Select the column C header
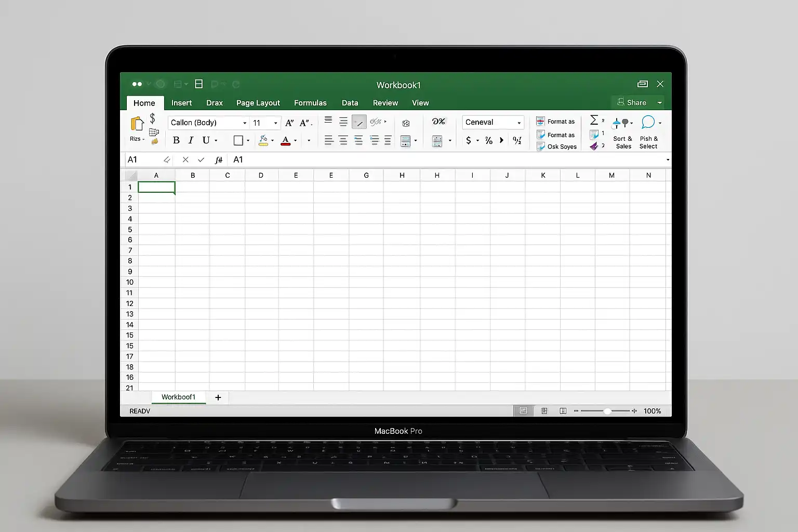The height and width of the screenshot is (532, 798). pos(227,176)
